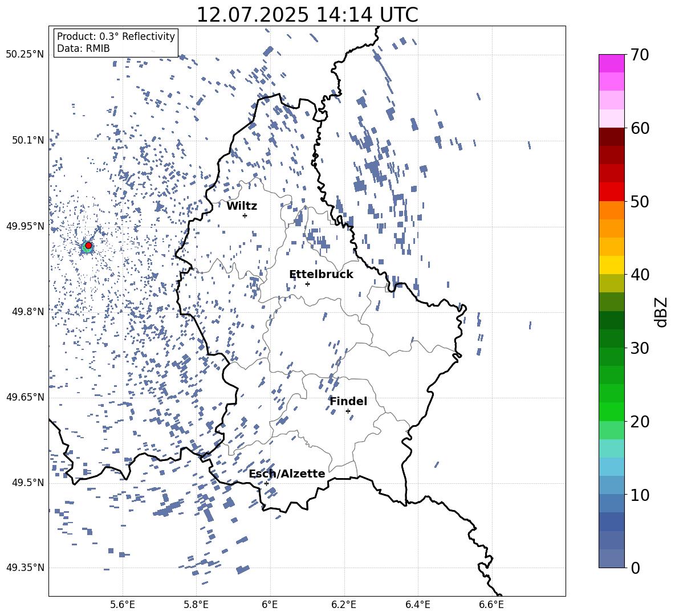This screenshot has width=675, height=616.
Task: Click the 49.5°N latitude label
Action: (27, 483)
